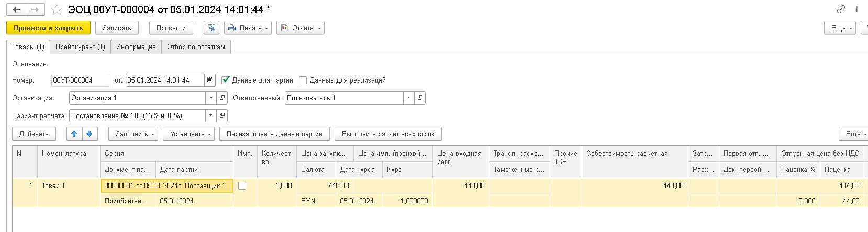Click the back navigation arrow

(16, 9)
